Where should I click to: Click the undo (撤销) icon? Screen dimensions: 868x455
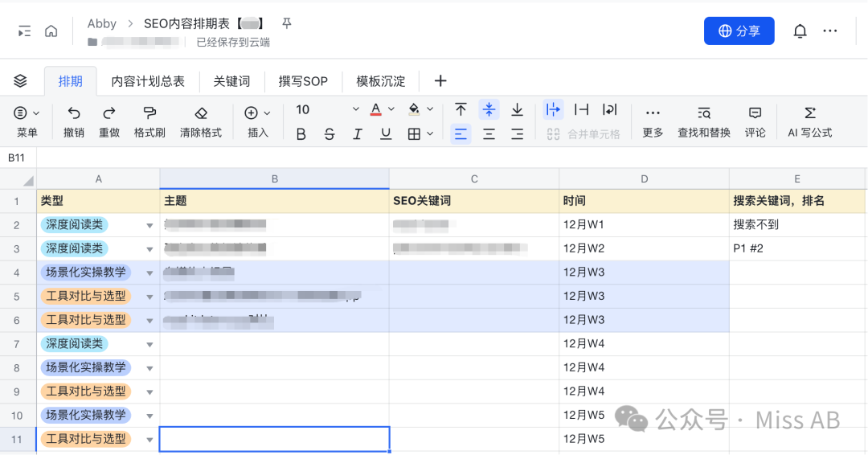point(74,113)
